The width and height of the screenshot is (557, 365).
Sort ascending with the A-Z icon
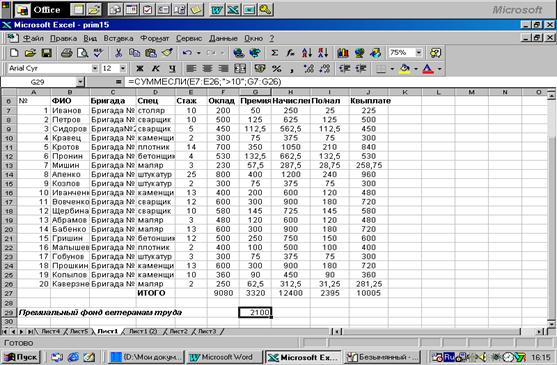307,53
